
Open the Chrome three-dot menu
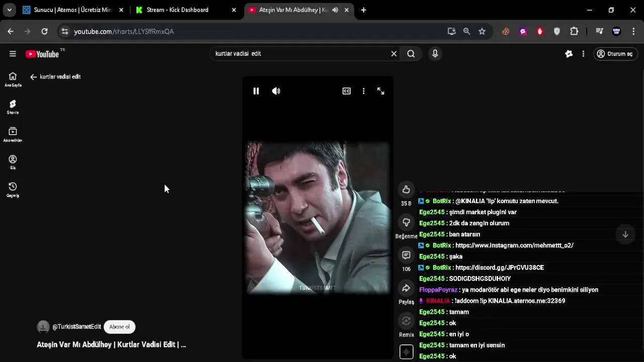[x=633, y=31]
